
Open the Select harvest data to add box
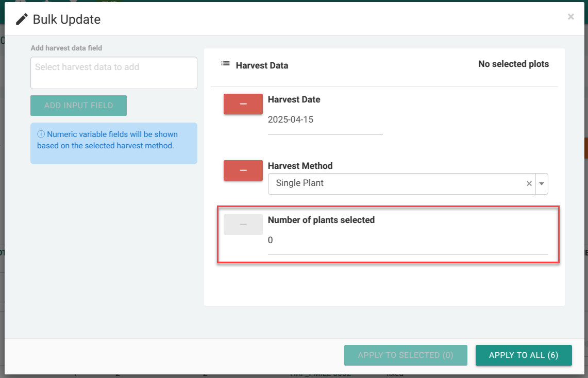[x=114, y=73]
